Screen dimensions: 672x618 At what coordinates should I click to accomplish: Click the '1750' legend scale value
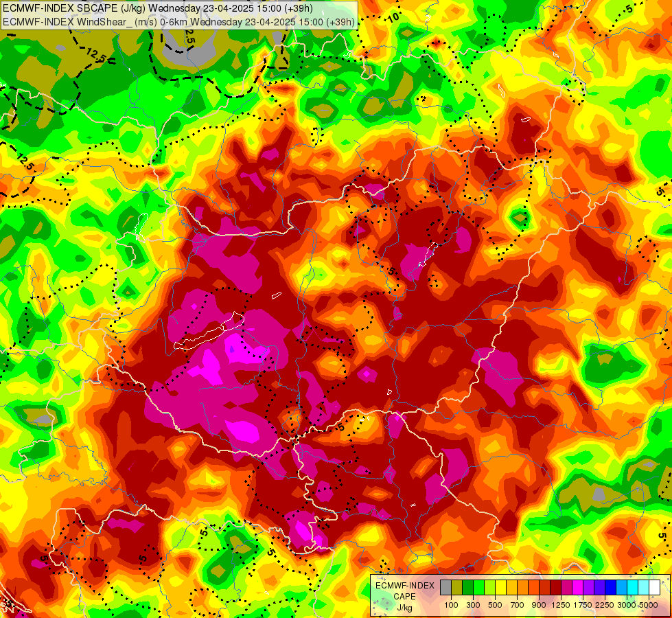coord(583,605)
